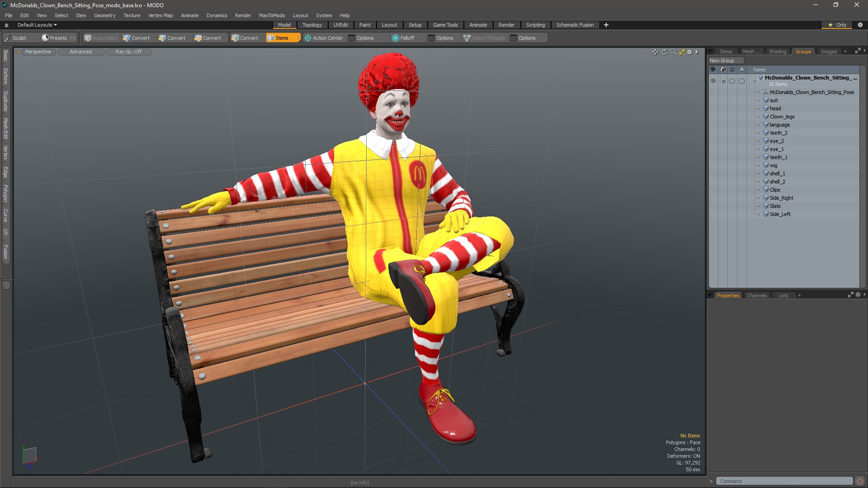Add a new tab to the Properties panel
The height and width of the screenshot is (488, 868).
coord(799,296)
